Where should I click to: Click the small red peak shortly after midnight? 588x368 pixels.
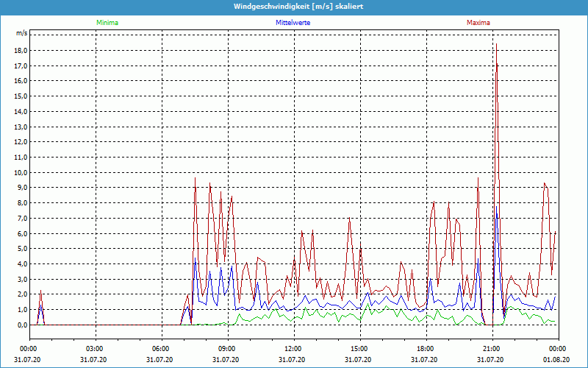pos(40,292)
